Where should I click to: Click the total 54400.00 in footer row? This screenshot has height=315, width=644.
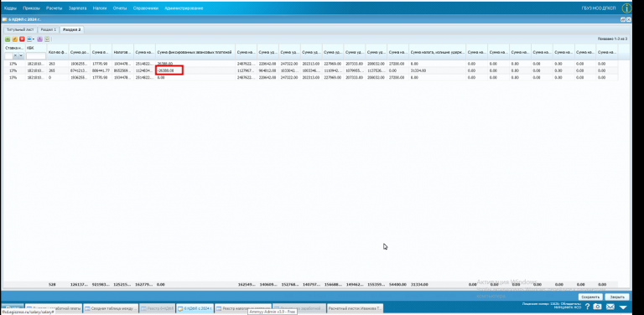397,284
